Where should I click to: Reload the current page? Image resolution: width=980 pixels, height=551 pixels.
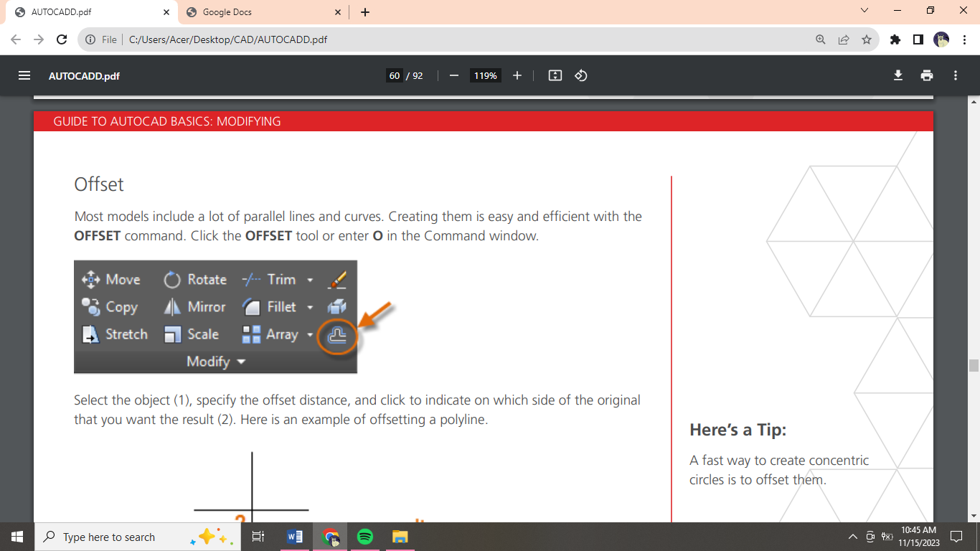[x=62, y=39]
